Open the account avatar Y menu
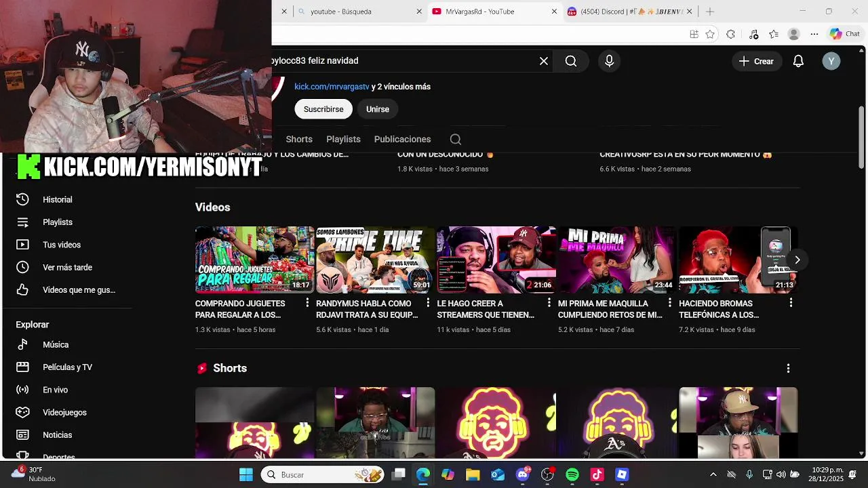Image resolution: width=868 pixels, height=488 pixels. coord(831,61)
